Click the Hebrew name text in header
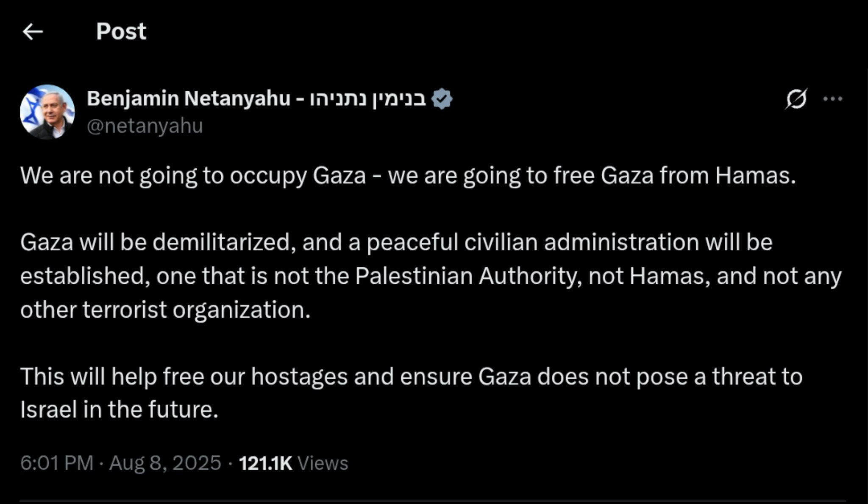The image size is (868, 504). tap(368, 99)
